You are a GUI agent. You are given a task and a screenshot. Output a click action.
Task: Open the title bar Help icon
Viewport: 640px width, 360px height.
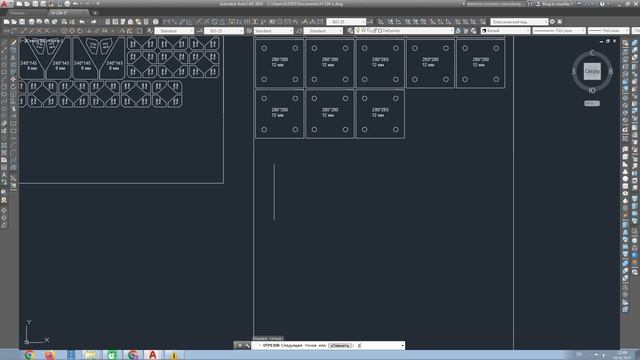click(602, 4)
